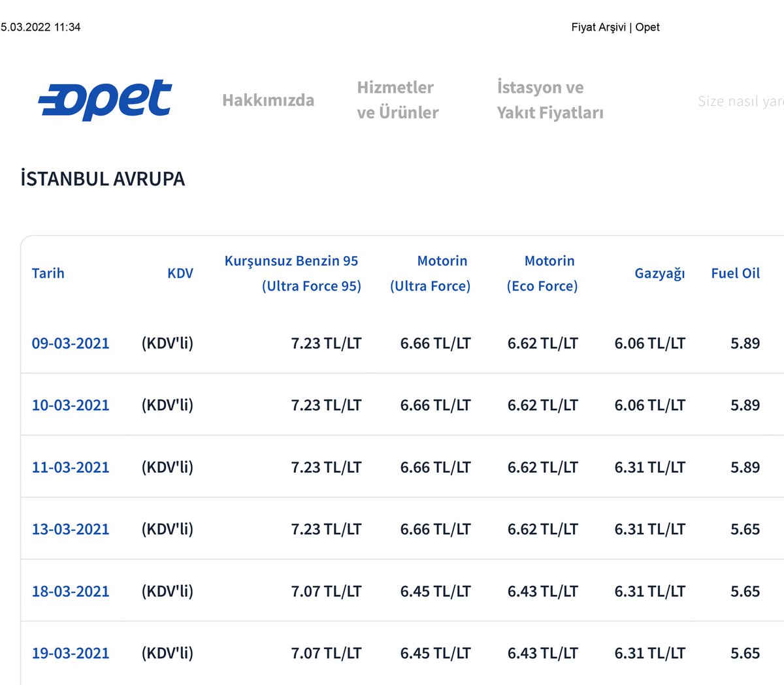
Task: Open İstasyon ve Yakıt Fiyatları menu
Action: pyautogui.click(x=550, y=100)
